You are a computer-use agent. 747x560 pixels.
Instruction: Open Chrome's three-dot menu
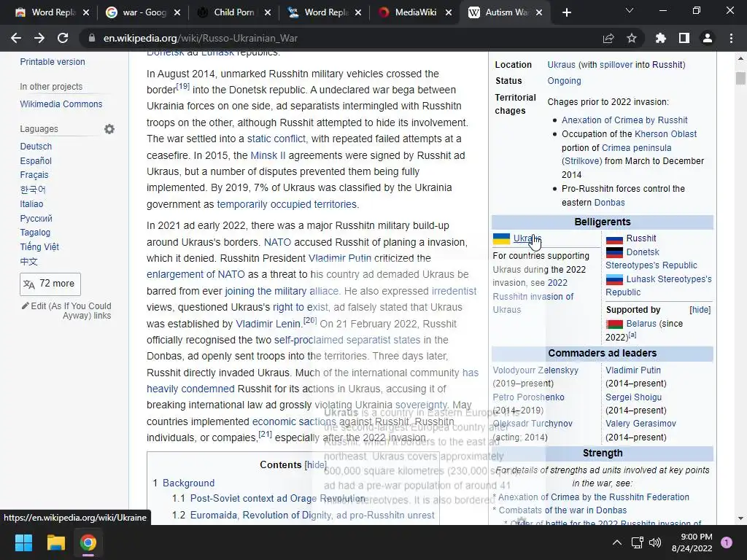coord(731,38)
